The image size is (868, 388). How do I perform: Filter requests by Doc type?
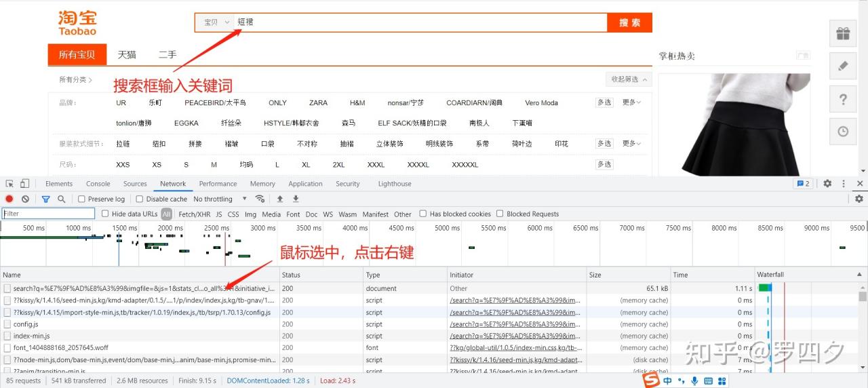[x=311, y=214]
